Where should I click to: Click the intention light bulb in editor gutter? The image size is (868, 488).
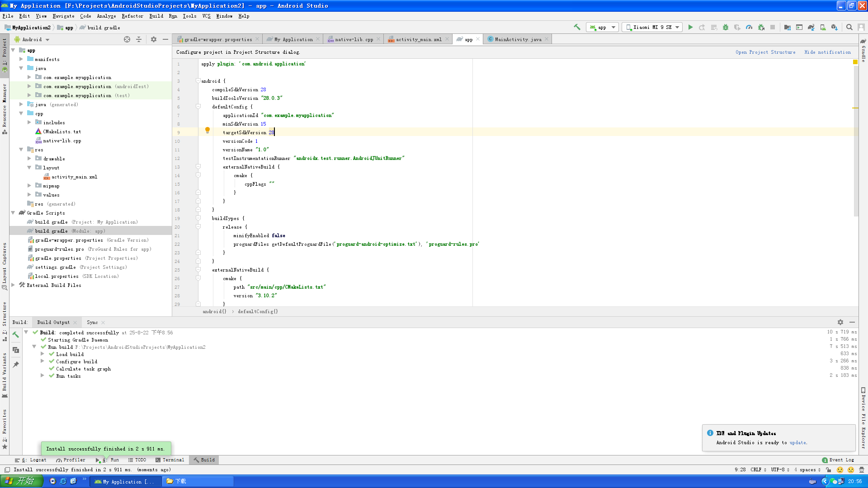208,130
